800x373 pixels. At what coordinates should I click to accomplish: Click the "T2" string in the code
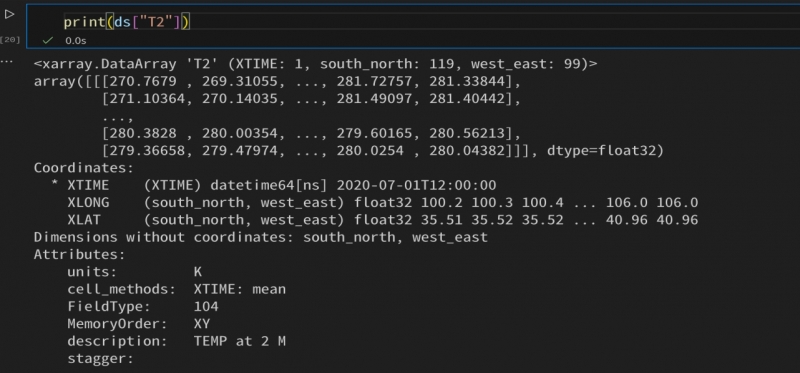[x=156, y=22]
